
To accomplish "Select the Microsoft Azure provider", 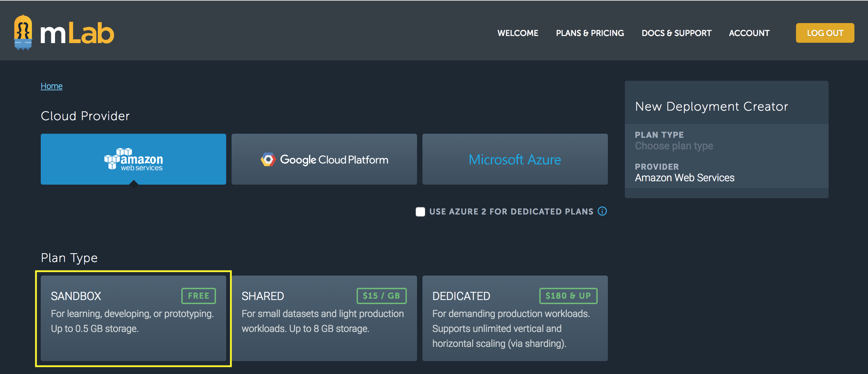I will coord(515,159).
